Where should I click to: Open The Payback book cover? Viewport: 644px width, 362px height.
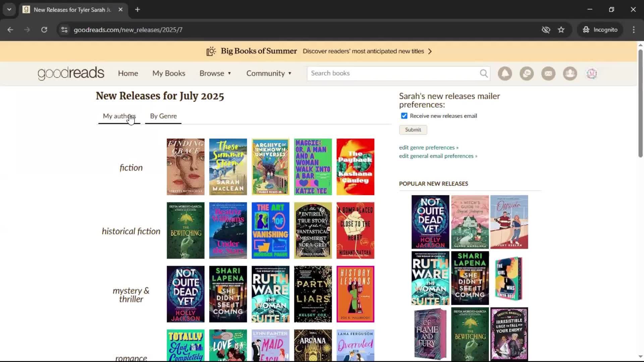(x=356, y=167)
